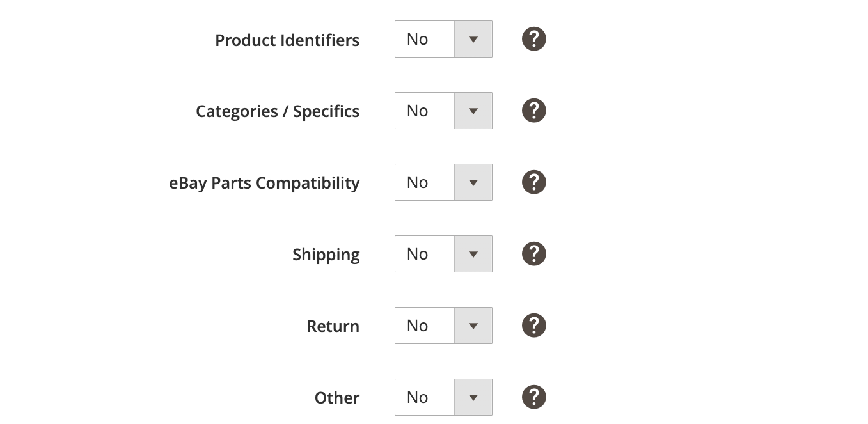The width and height of the screenshot is (868, 424).
Task: Click the Return dropdown arrow button
Action: pyautogui.click(x=473, y=326)
